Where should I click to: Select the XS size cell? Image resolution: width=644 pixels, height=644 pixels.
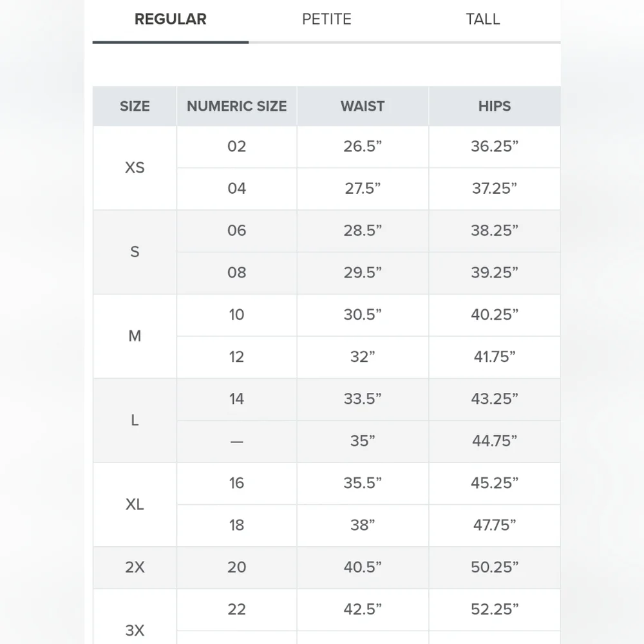point(135,168)
